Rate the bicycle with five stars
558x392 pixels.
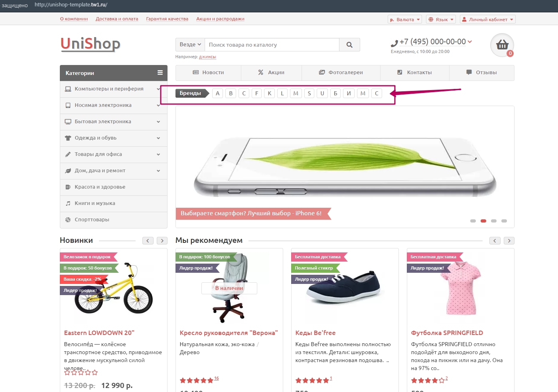pyautogui.click(x=95, y=372)
